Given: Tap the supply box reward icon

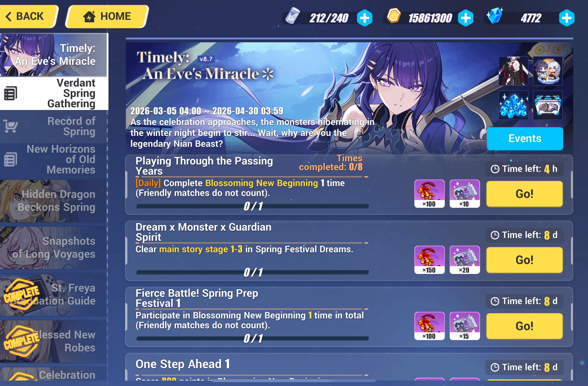Looking at the screenshot, I should [x=548, y=105].
